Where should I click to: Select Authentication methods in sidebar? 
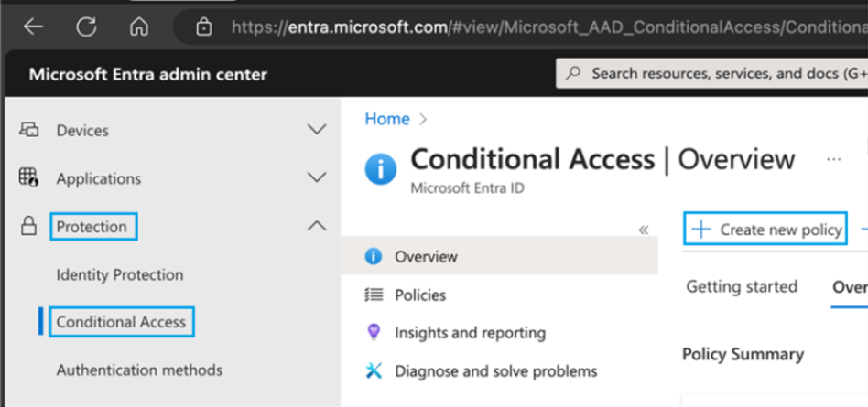[139, 370]
